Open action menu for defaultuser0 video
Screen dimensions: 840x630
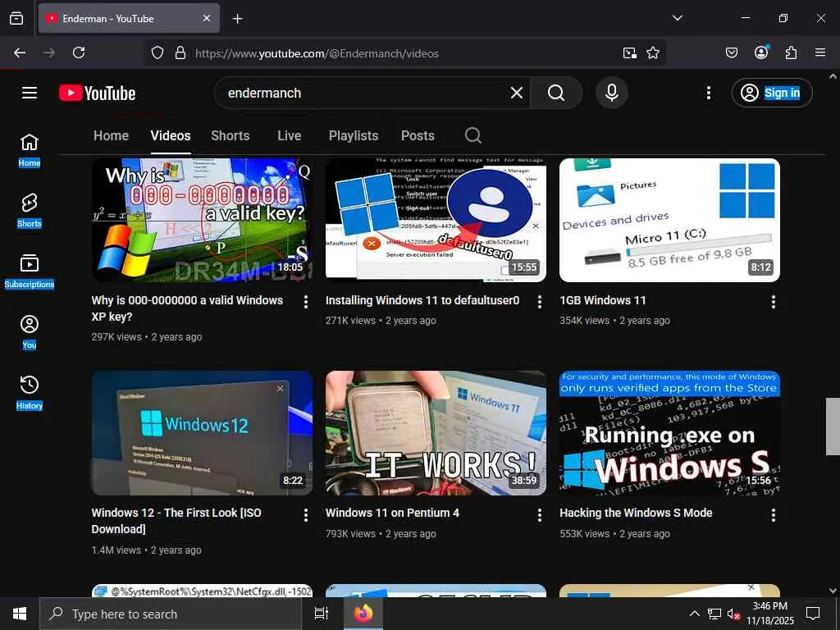[x=540, y=302]
